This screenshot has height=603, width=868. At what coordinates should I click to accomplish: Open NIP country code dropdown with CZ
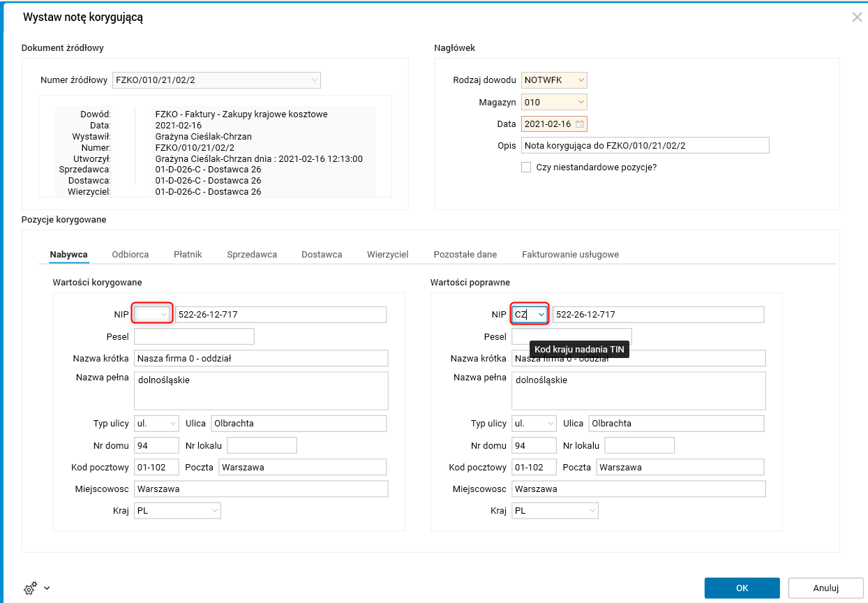(x=540, y=315)
